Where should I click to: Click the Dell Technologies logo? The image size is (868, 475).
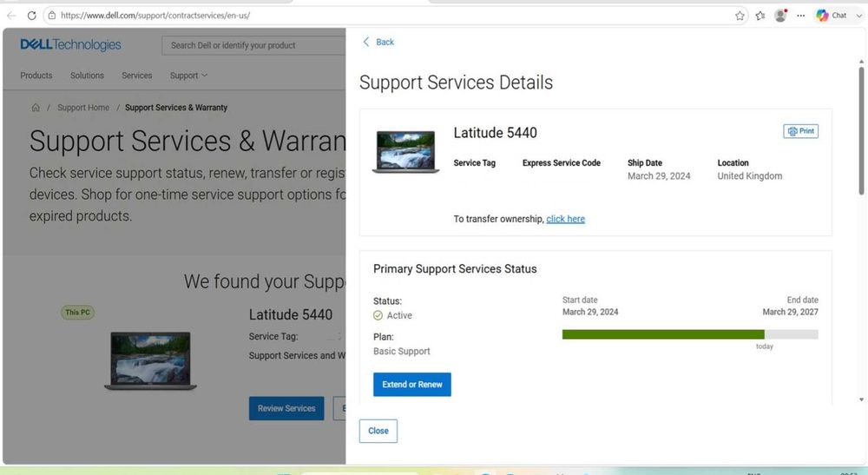70,45
